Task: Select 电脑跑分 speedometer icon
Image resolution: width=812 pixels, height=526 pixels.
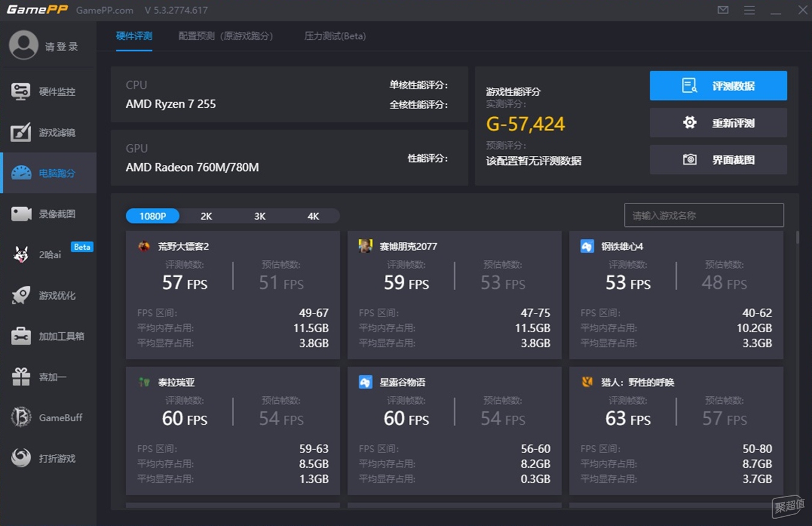Action: coord(21,173)
